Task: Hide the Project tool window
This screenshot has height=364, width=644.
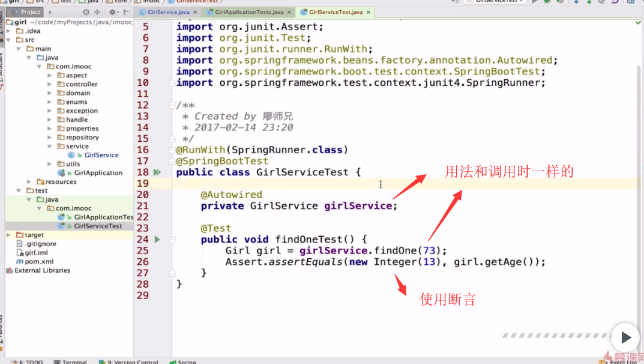Action: click(127, 13)
